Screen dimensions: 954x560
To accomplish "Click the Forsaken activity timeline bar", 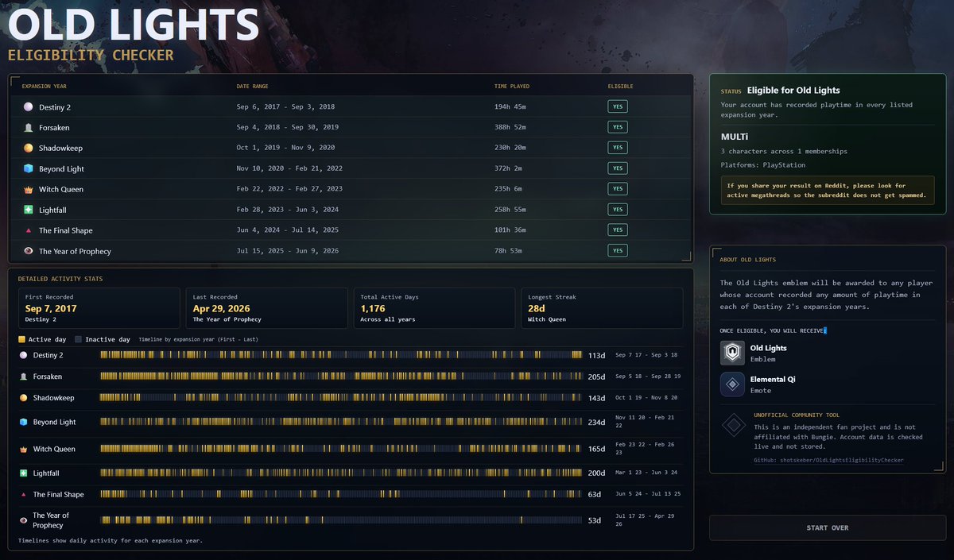I will tap(341, 377).
